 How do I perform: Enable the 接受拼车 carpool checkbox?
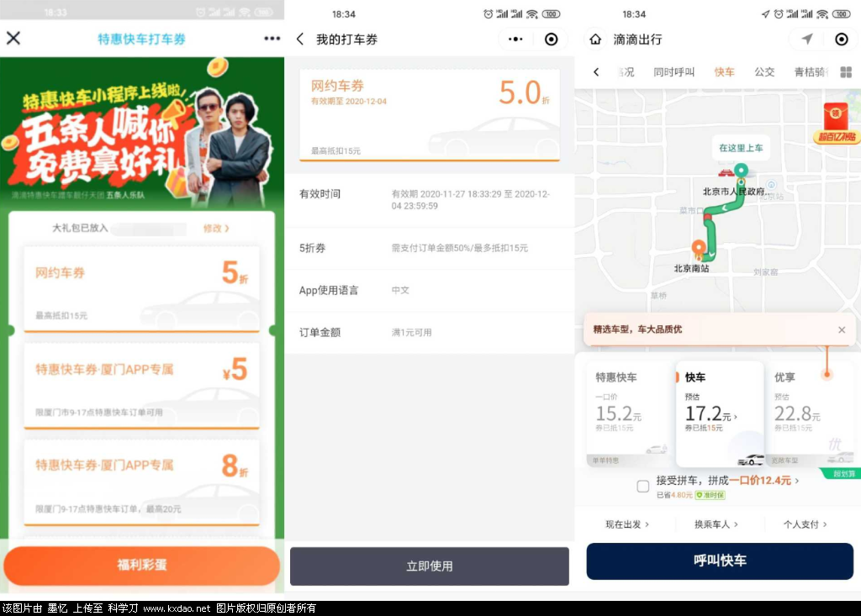(x=643, y=486)
